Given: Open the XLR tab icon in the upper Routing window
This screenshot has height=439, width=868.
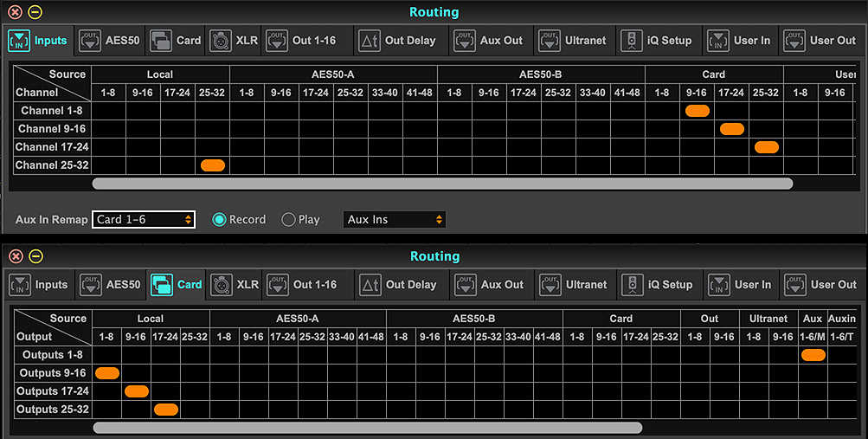Looking at the screenshot, I should (x=219, y=41).
